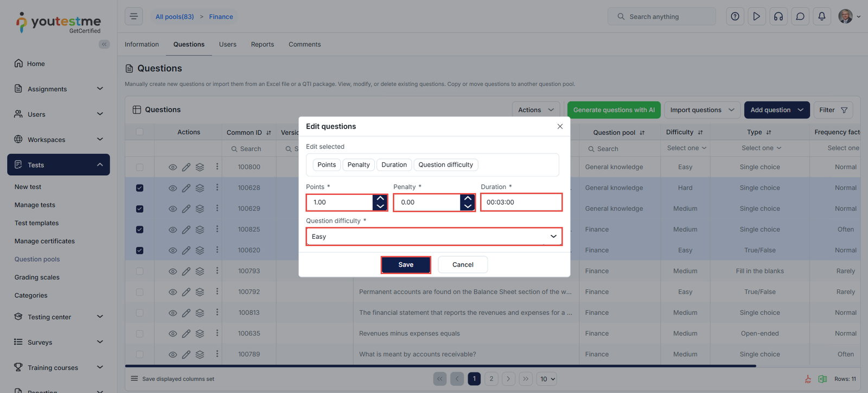Viewport: 868px width, 393px height.
Task: Open the Question difficulty Easy dropdown
Action: click(434, 237)
